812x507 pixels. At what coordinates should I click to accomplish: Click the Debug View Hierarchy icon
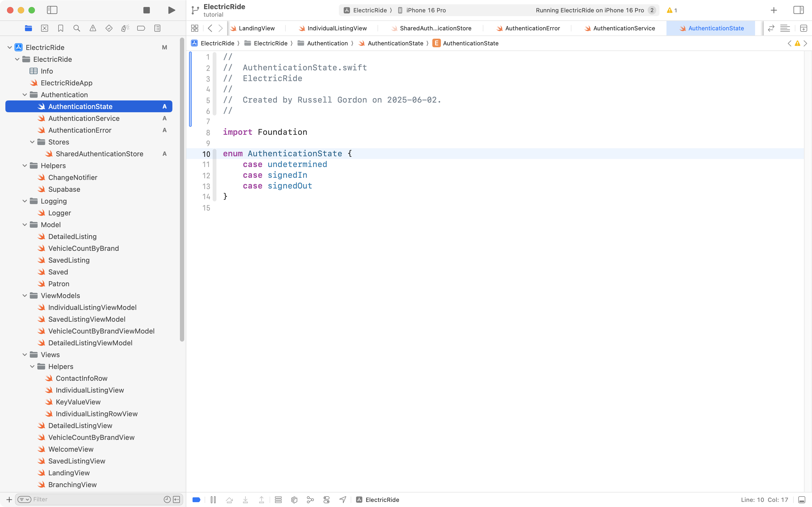(x=294, y=500)
